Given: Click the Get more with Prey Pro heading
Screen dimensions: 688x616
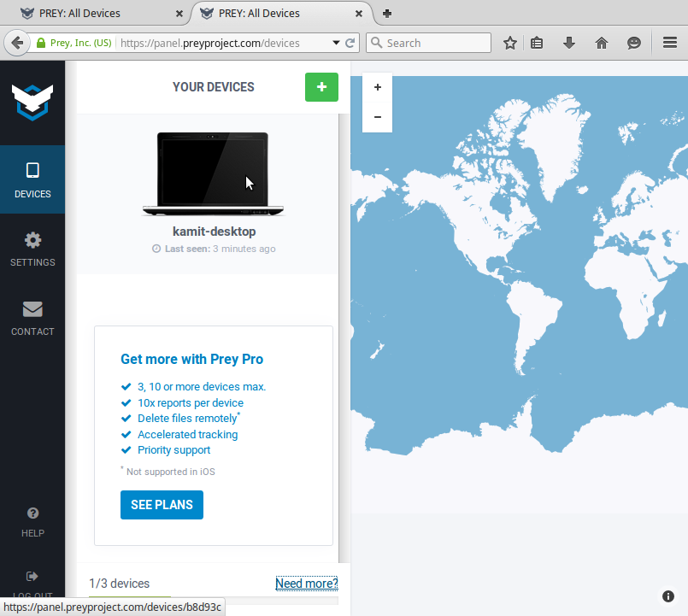Looking at the screenshot, I should pyautogui.click(x=191, y=359).
